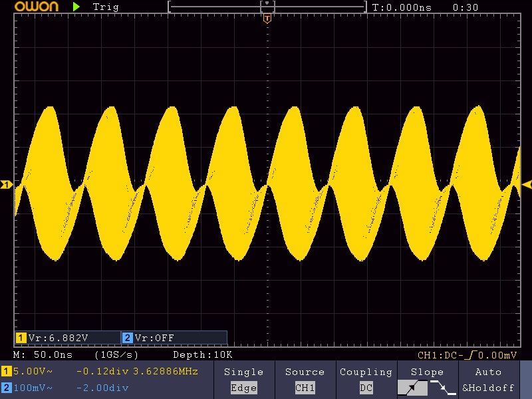The height and width of the screenshot is (399, 532).
Task: Click the green run/play status icon
Action: tap(76, 7)
